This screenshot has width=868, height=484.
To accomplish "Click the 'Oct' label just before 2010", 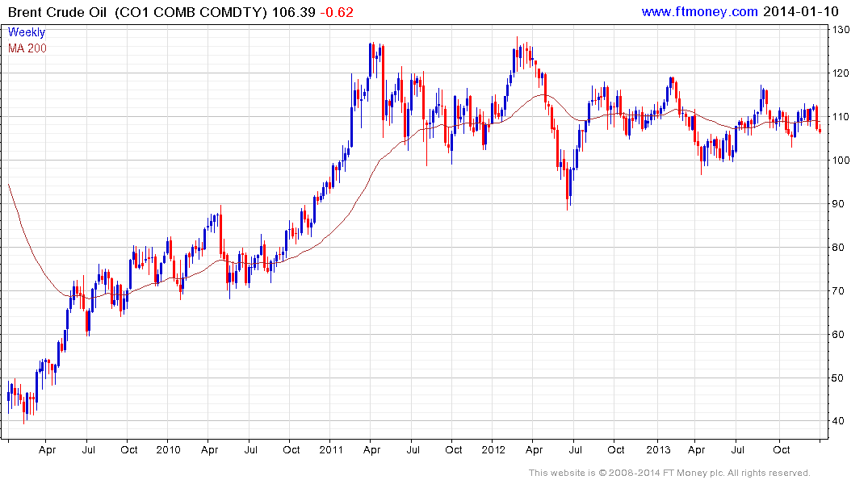I will coord(129,449).
